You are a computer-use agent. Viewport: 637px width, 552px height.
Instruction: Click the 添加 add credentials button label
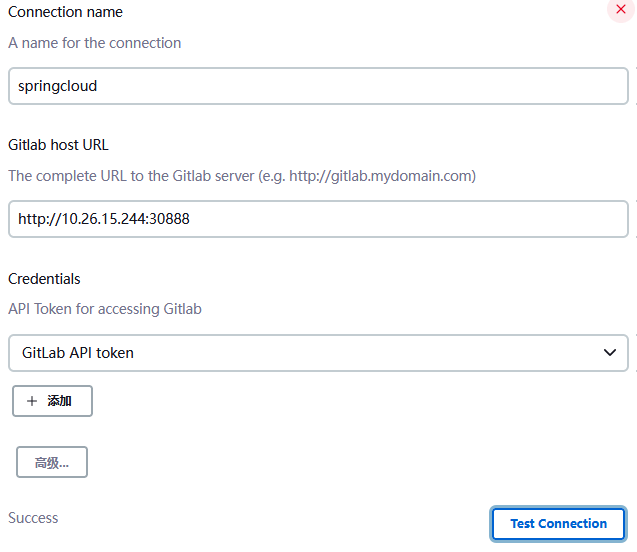59,401
